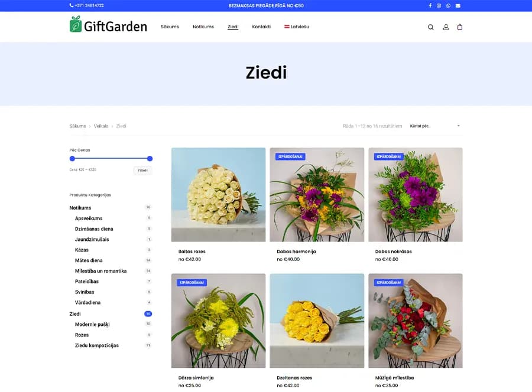
Task: Open the search magnifier icon
Action: point(430,27)
